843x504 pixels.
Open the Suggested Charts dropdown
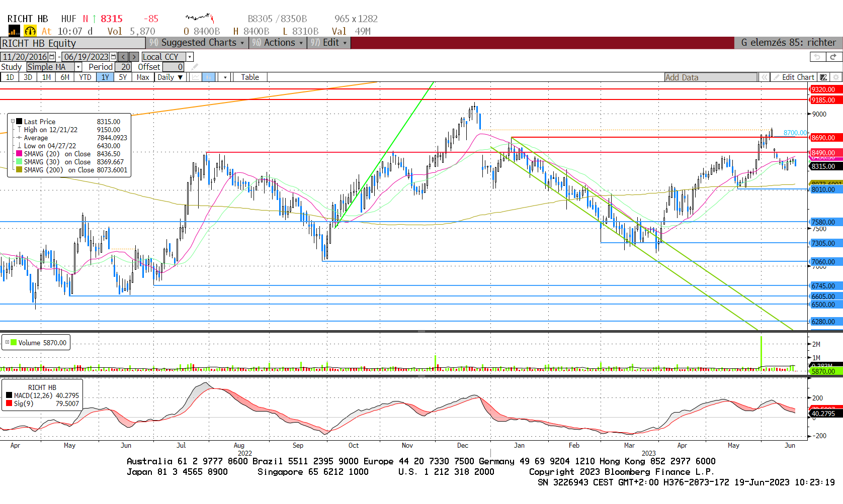tap(197, 43)
